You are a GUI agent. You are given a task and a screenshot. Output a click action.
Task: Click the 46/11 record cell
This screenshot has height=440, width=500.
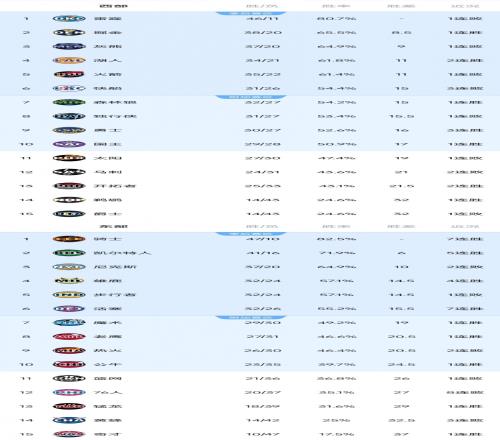click(262, 19)
